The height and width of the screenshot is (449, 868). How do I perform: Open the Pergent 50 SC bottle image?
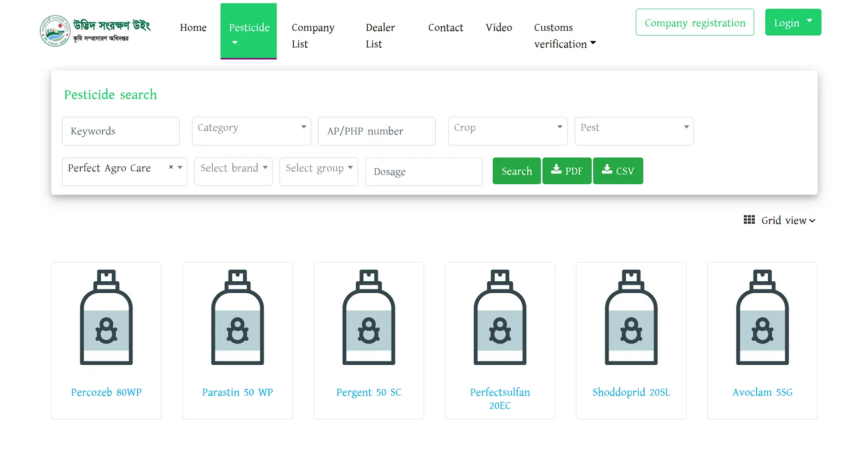[369, 317]
